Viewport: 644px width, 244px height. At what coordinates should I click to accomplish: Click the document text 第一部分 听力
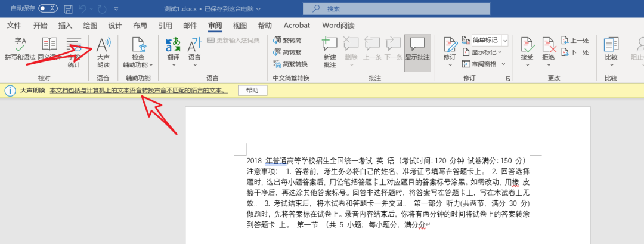pyautogui.click(x=436, y=203)
